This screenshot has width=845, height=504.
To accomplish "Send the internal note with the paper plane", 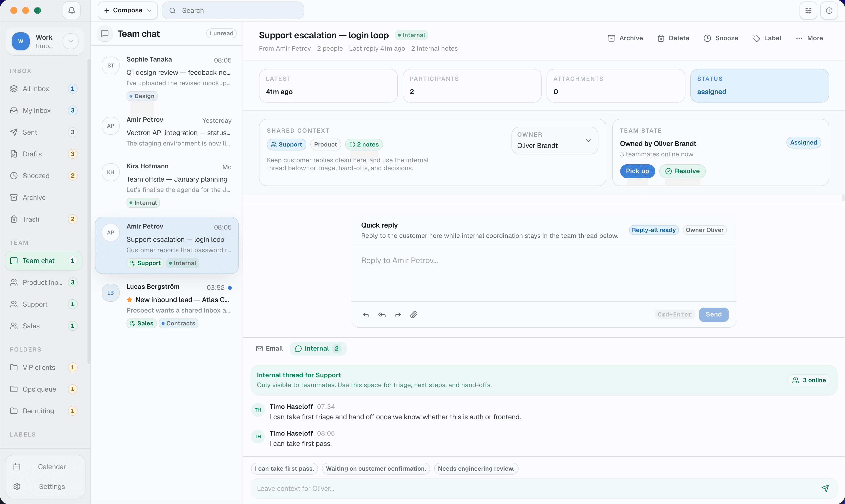I will [x=825, y=488].
